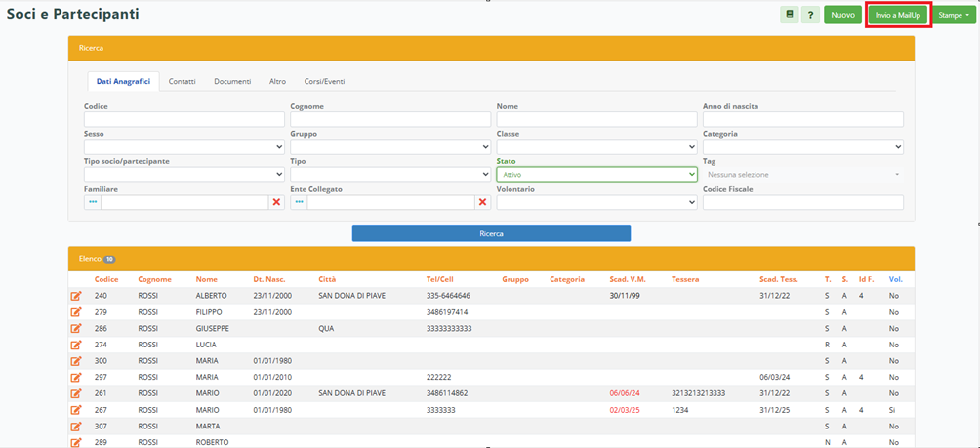Open Ente Collegato lookup with dots button
Viewport: 980px width, 448px height.
[299, 202]
